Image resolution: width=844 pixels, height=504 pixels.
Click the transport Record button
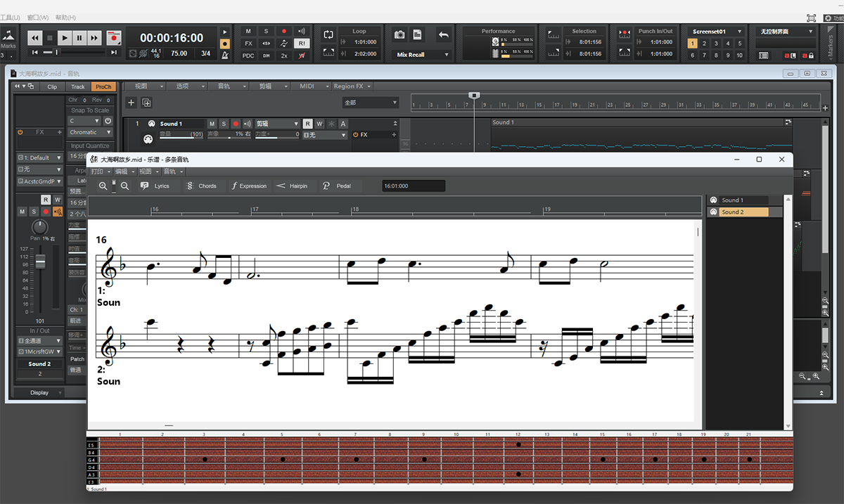tap(114, 38)
